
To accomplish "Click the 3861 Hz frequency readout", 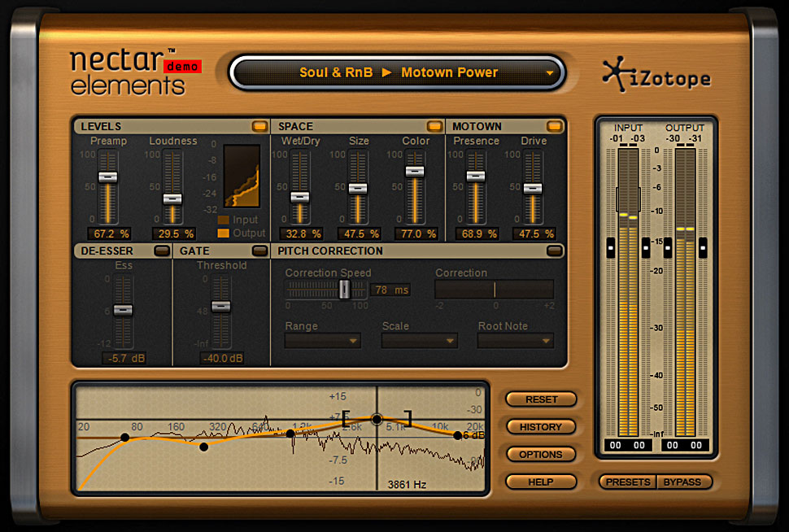I will point(407,484).
